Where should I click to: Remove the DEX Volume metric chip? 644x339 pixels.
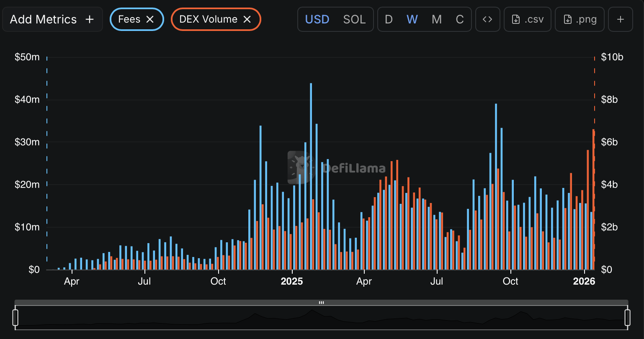pyautogui.click(x=247, y=19)
